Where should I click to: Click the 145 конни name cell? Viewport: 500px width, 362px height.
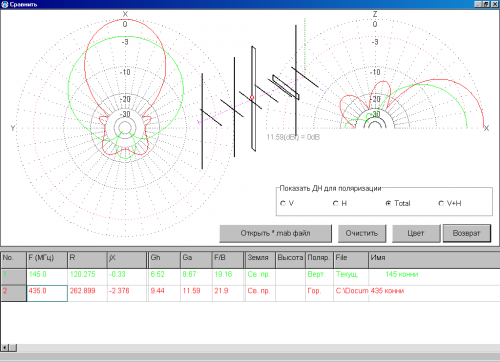tap(402, 274)
